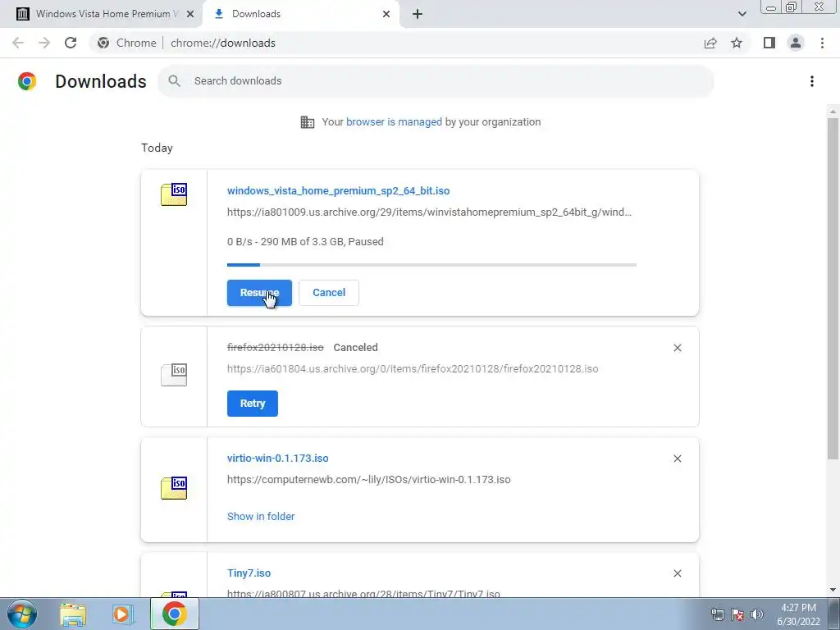The width and height of the screenshot is (840, 630).
Task: Remove Tiny7.iso from the list
Action: pos(677,573)
